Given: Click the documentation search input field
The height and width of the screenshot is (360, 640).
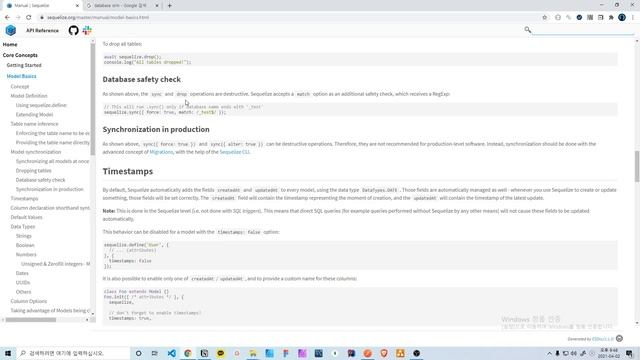Looking at the screenshot, I should click(583, 30).
